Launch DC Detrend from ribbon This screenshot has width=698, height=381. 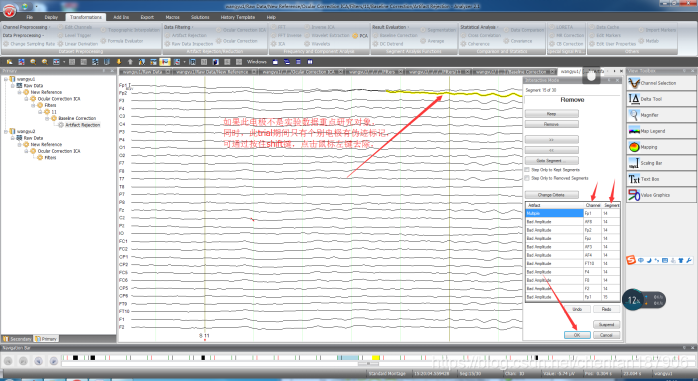[x=388, y=44]
